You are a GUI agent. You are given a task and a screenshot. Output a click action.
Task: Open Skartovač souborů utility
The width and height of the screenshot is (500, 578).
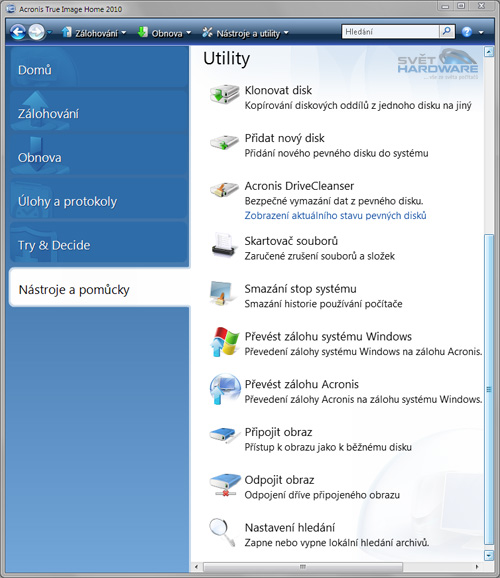click(291, 241)
